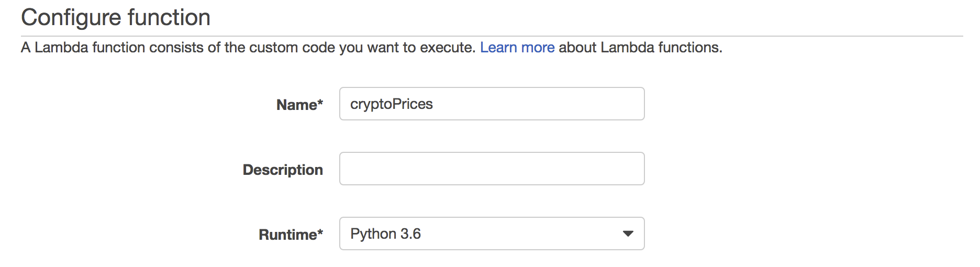Screen dimensions: 980x267
Task: Click the word "function" in the heading
Action: [169, 17]
